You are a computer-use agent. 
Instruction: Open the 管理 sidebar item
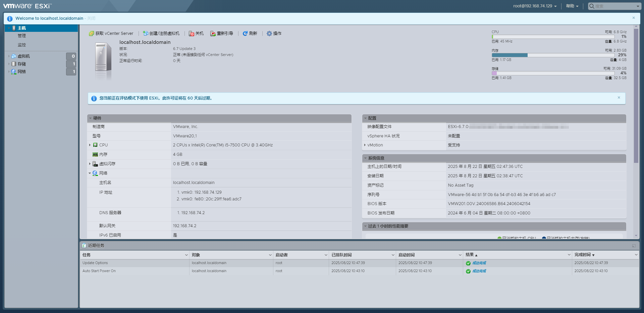tap(21, 36)
